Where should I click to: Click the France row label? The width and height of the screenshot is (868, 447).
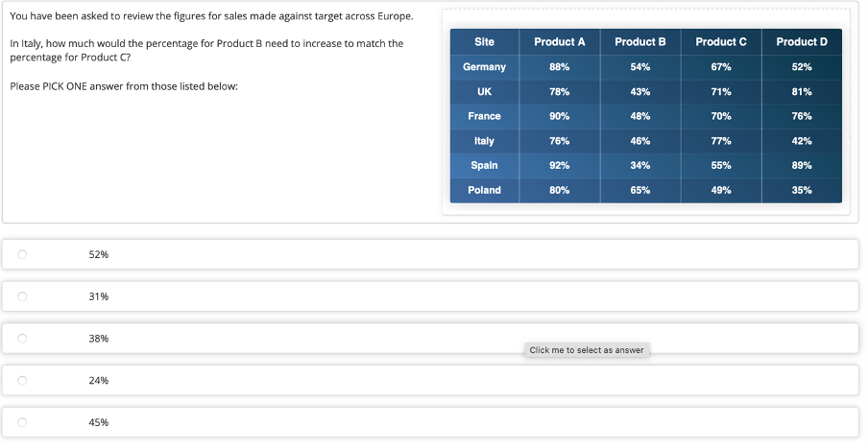coord(484,116)
